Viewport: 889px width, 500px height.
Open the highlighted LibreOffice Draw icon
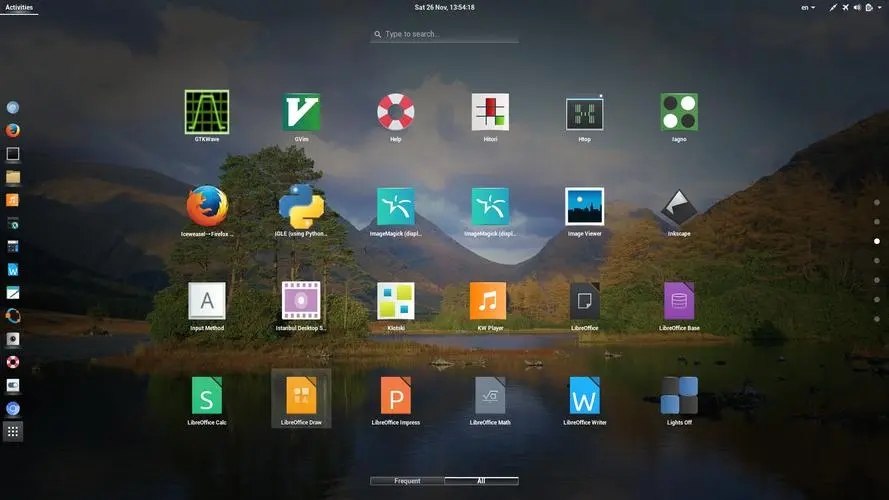(x=302, y=395)
